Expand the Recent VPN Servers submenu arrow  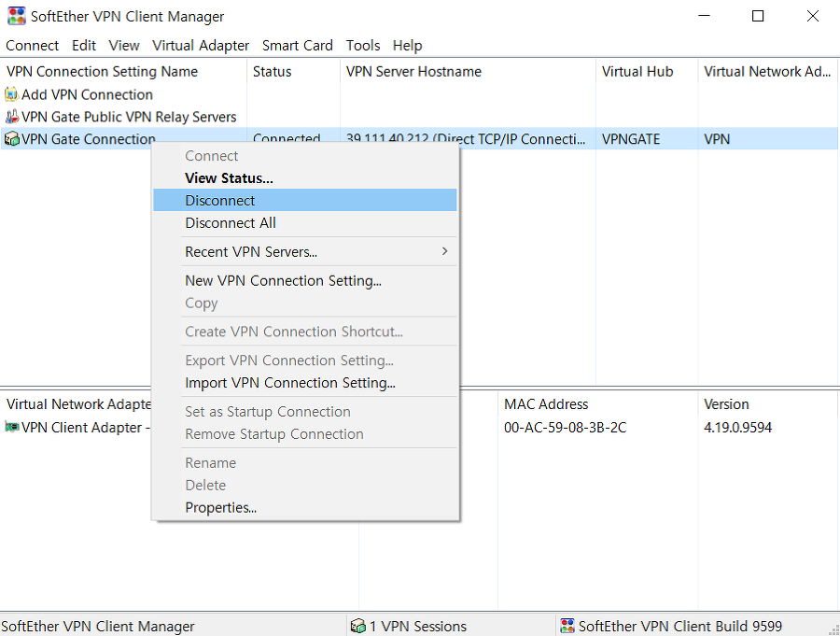pyautogui.click(x=444, y=251)
